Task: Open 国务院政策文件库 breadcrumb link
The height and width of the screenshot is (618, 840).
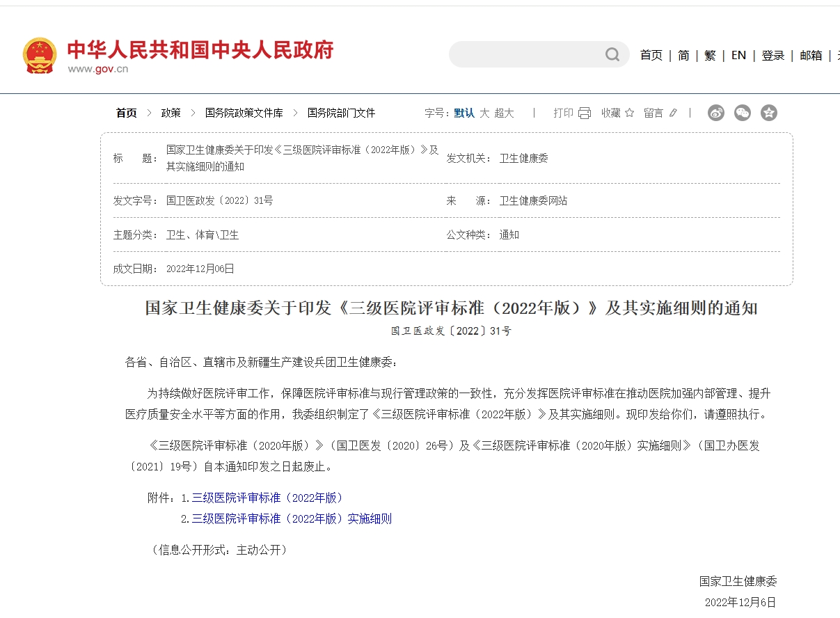Action: pyautogui.click(x=244, y=113)
